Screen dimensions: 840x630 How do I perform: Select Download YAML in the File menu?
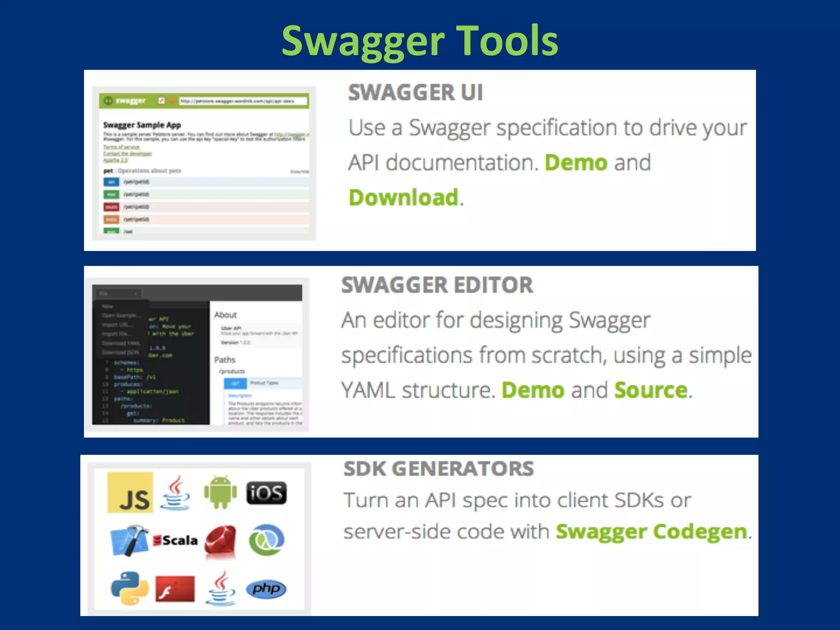[x=121, y=343]
